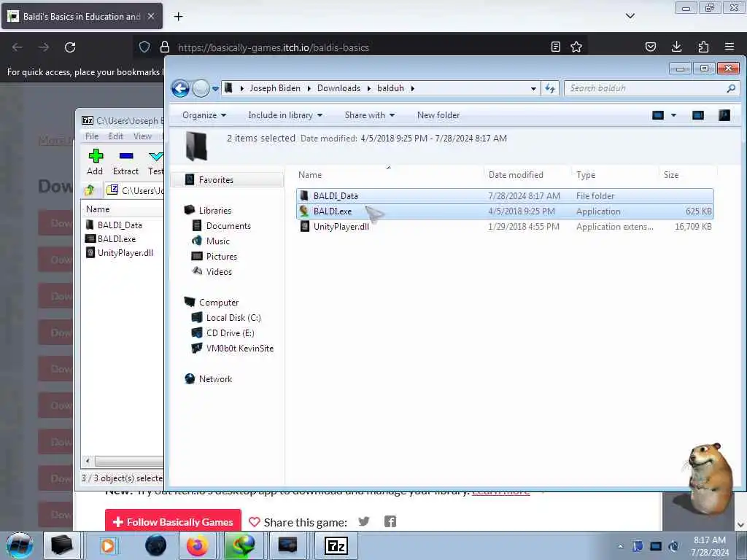This screenshot has width=747, height=560.
Task: Select Downloads in the breadcrumb path
Action: pyautogui.click(x=338, y=88)
